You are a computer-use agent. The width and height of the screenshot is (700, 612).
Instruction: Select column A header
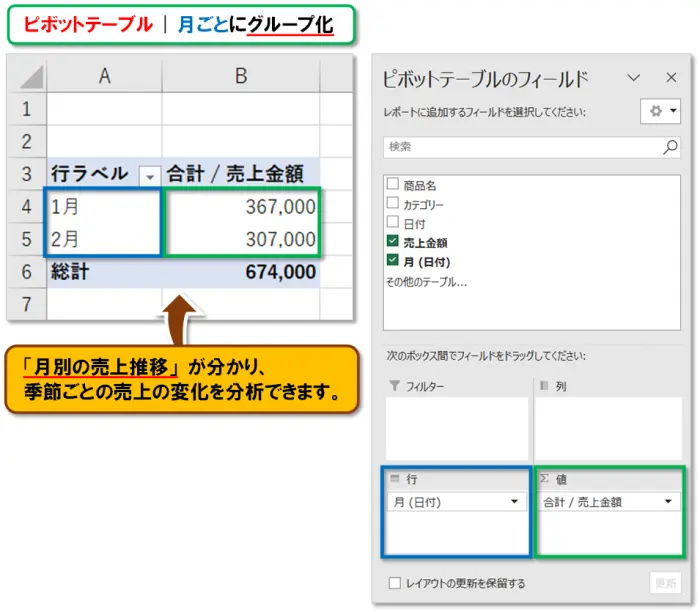point(104,76)
